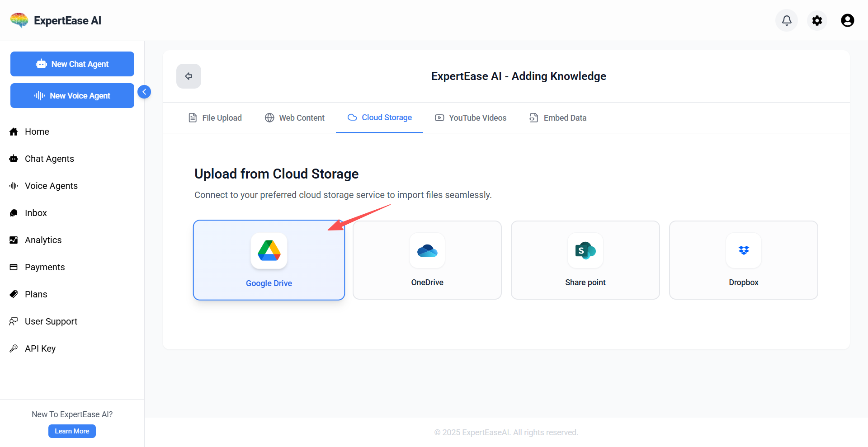
Task: Pick the SharePoint icon card
Action: pos(585,251)
